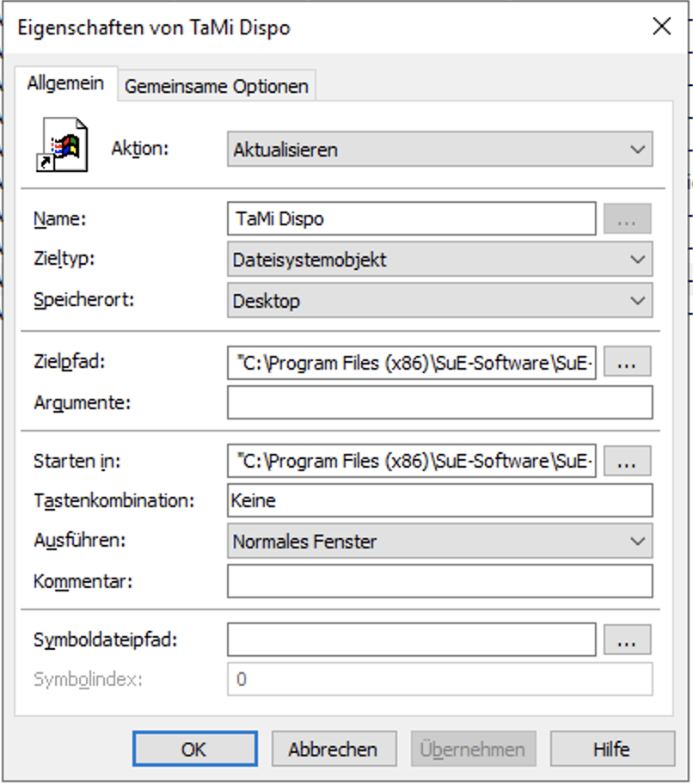Expand the Ausführen dropdown showing Normales Fenster
The height and width of the screenshot is (784, 693).
tap(440, 541)
